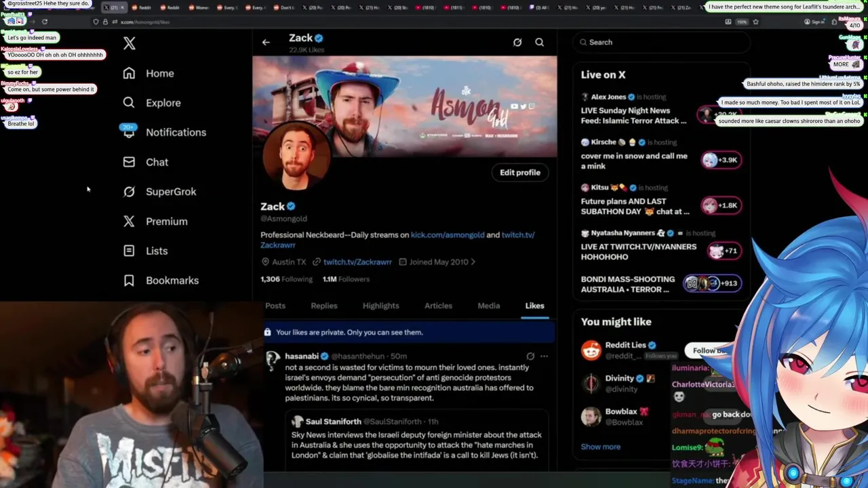Open Premium X icon
Screen dimensions: 868x488
pos(129,221)
